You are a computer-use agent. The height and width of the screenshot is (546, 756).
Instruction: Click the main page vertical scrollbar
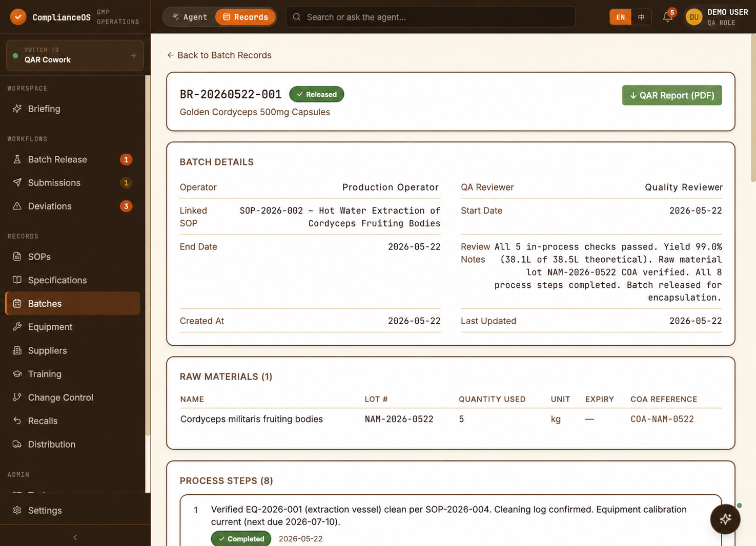(x=753, y=108)
